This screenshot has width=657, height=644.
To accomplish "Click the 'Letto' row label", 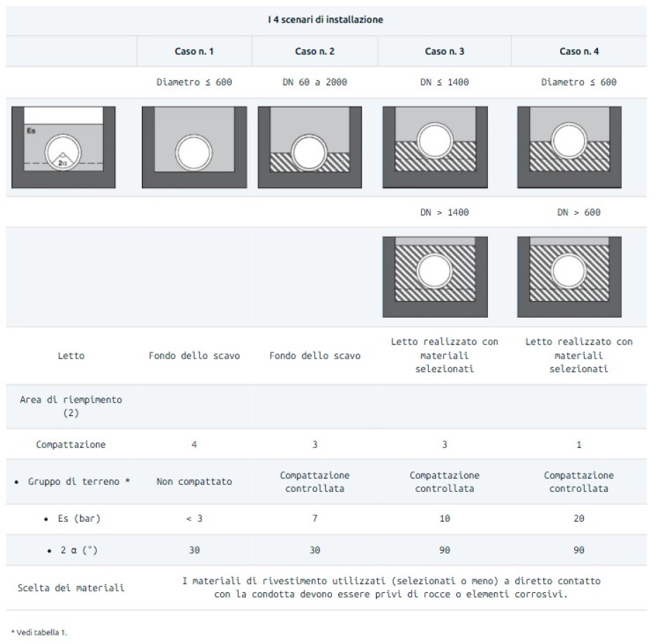I will (x=71, y=356).
